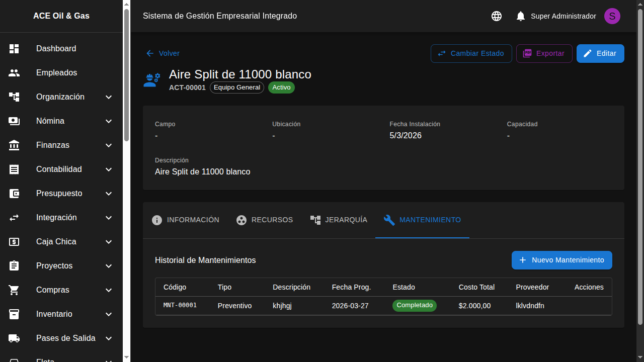This screenshot has width=644, height=362.
Task: Expand the Nómina submenu arrow
Action: tap(109, 121)
